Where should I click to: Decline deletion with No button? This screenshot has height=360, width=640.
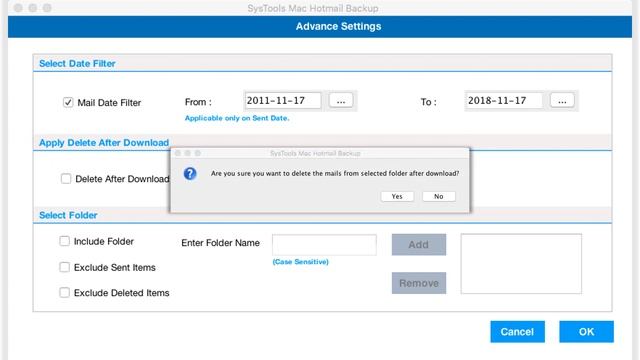pos(439,196)
